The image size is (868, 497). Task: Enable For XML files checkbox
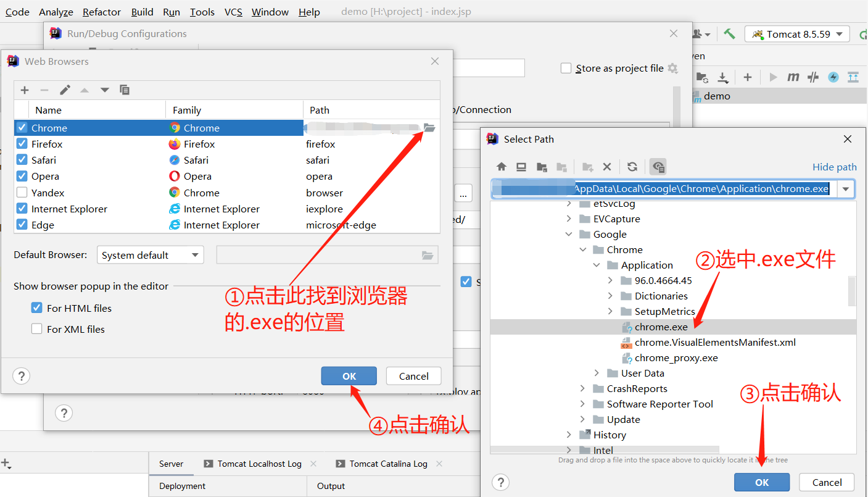coord(37,329)
